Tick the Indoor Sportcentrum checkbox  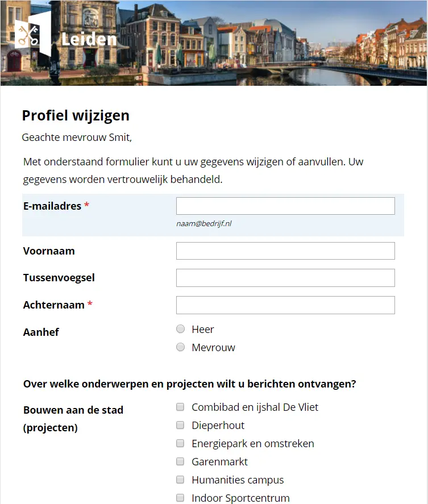click(181, 498)
